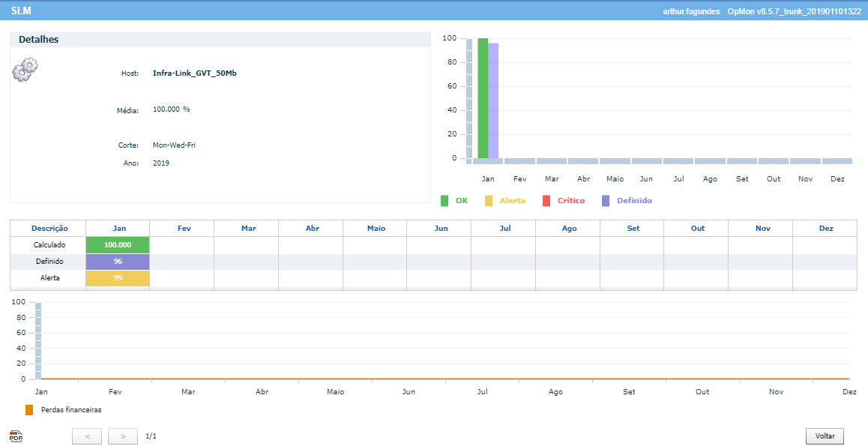Select the yellow Alerta legend swatch
This screenshot has width=868, height=446.
[x=489, y=200]
